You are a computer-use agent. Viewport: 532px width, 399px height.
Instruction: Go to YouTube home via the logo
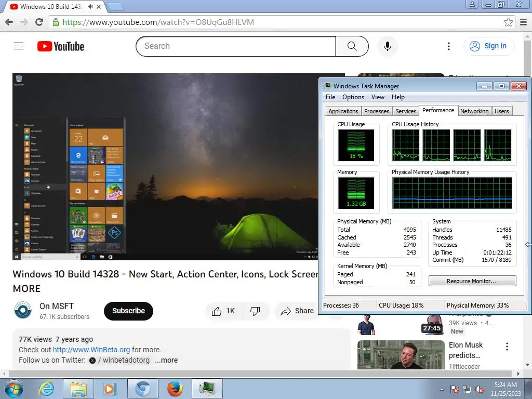[x=61, y=46]
